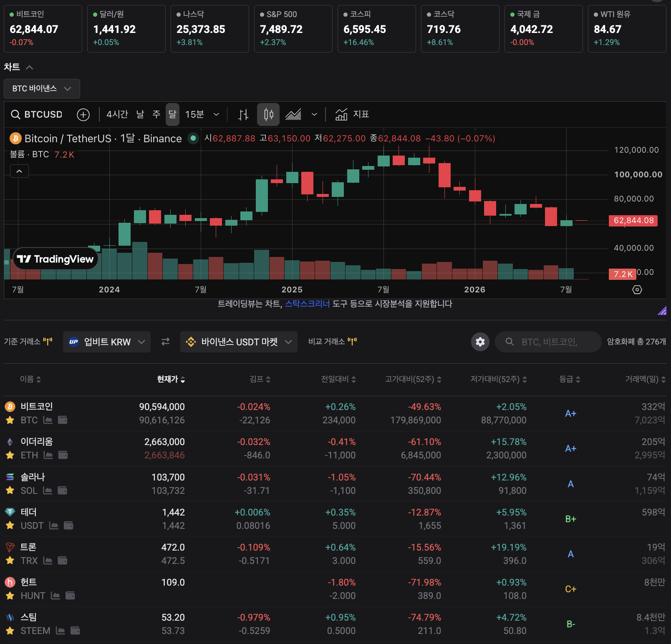Select the bar chart style icon
The width and height of the screenshot is (671, 644).
(243, 114)
